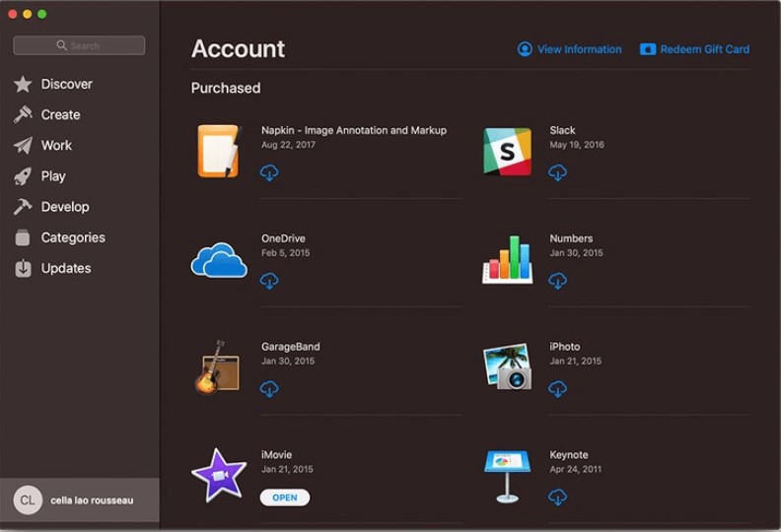Viewport: 781px width, 532px height.
Task: Click the Keynote podium icon
Action: 507,476
